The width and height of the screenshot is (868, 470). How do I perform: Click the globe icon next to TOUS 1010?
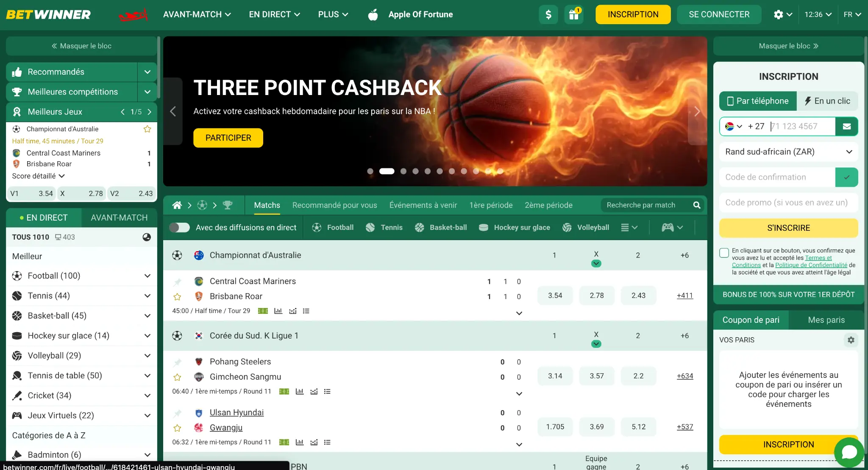click(147, 237)
